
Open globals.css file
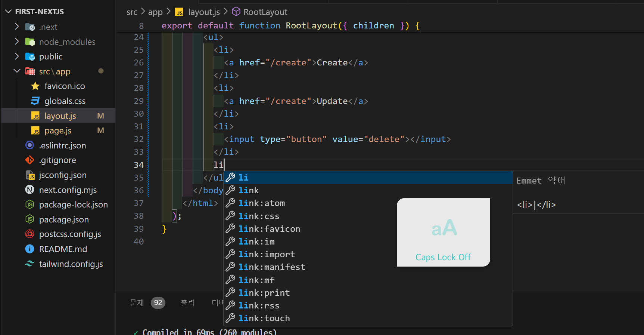click(65, 101)
